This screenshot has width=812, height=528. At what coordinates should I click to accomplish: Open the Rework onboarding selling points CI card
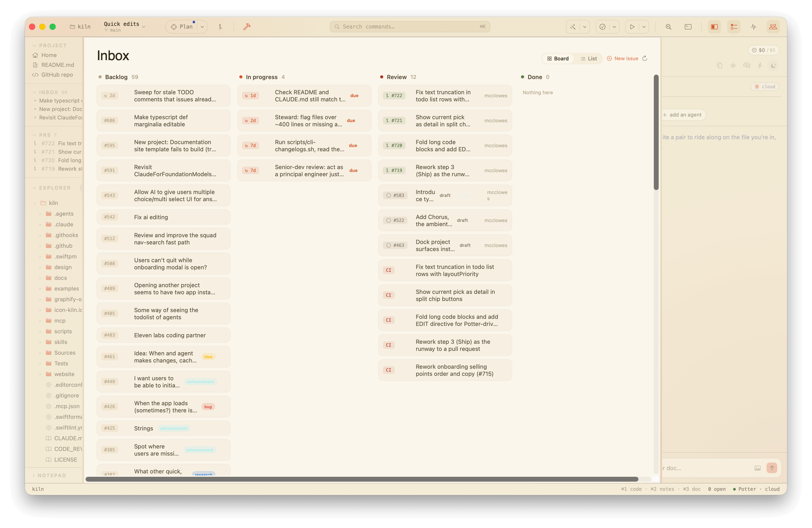[445, 370]
